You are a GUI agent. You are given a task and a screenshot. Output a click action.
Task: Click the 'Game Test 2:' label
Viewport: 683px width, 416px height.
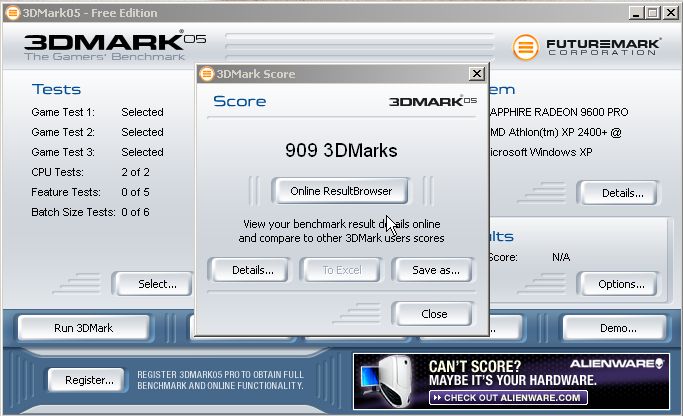(63, 132)
